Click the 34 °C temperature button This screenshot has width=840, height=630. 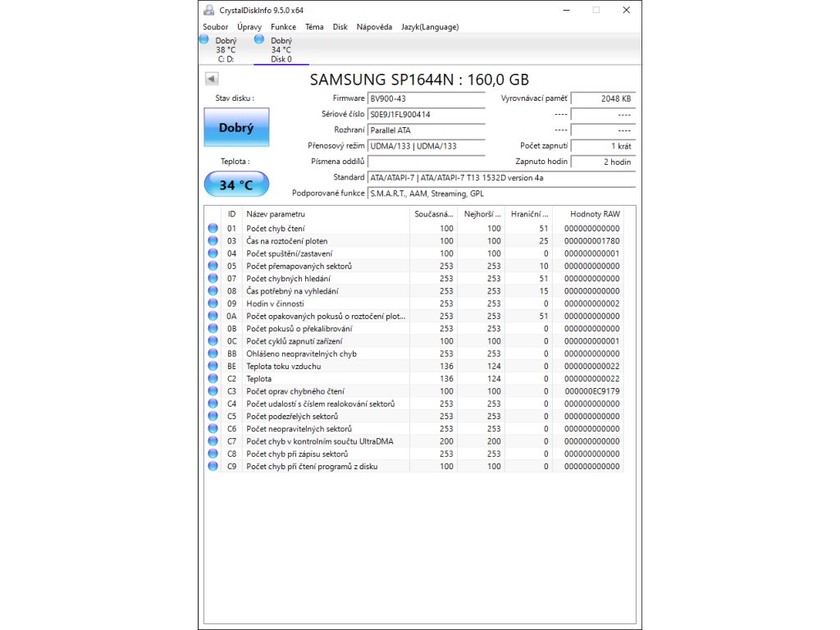pyautogui.click(x=236, y=185)
